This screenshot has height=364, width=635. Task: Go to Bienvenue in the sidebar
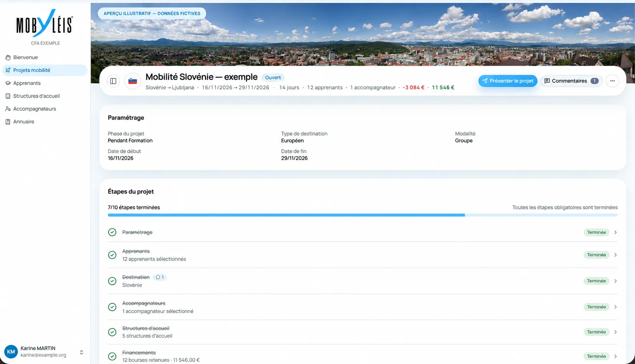point(44,57)
